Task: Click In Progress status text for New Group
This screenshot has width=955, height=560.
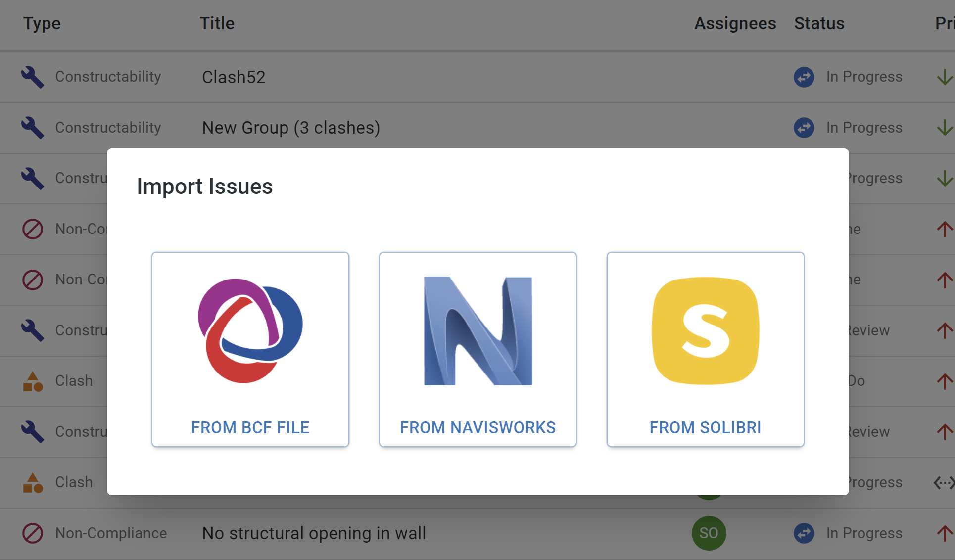Action: [x=864, y=128]
